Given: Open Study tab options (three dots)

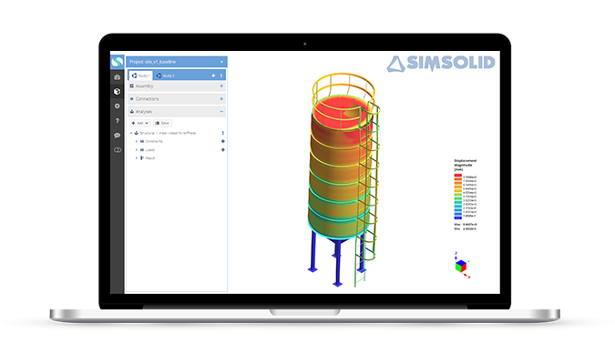Looking at the screenshot, I should click(221, 75).
